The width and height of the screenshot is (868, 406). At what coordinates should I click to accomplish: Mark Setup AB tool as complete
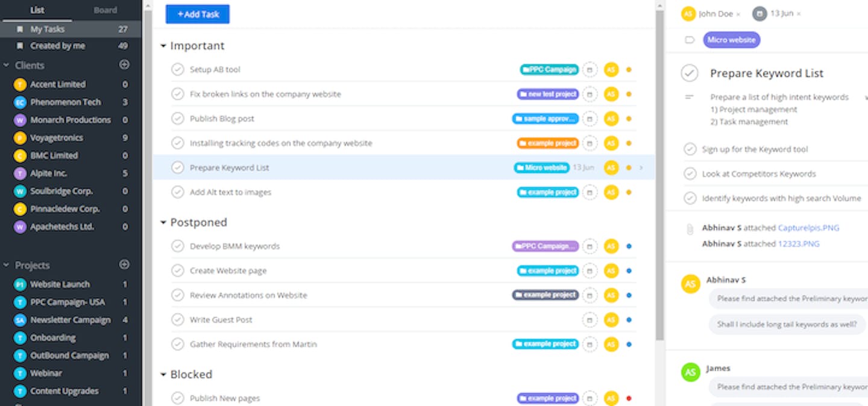click(177, 70)
